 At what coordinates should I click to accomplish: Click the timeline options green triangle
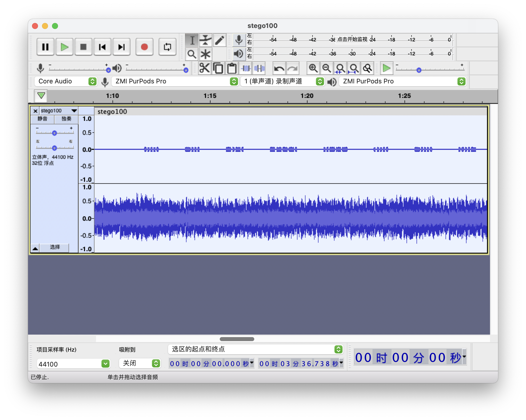click(41, 96)
